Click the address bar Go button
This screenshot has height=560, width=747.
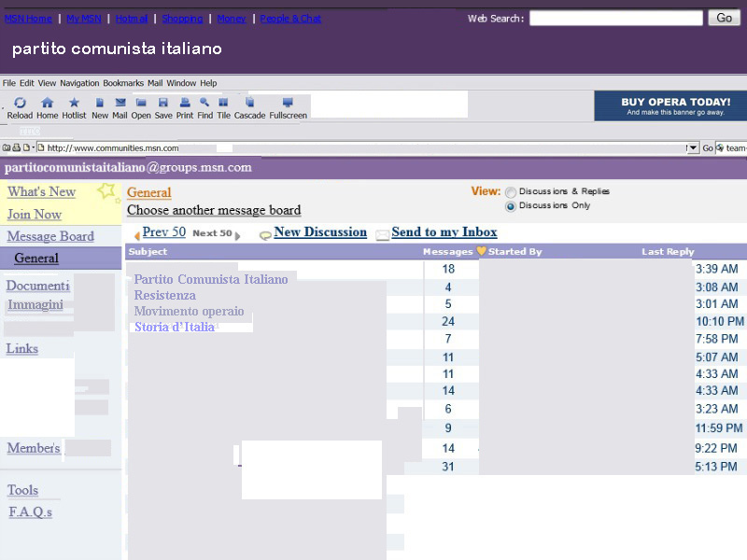click(x=708, y=148)
